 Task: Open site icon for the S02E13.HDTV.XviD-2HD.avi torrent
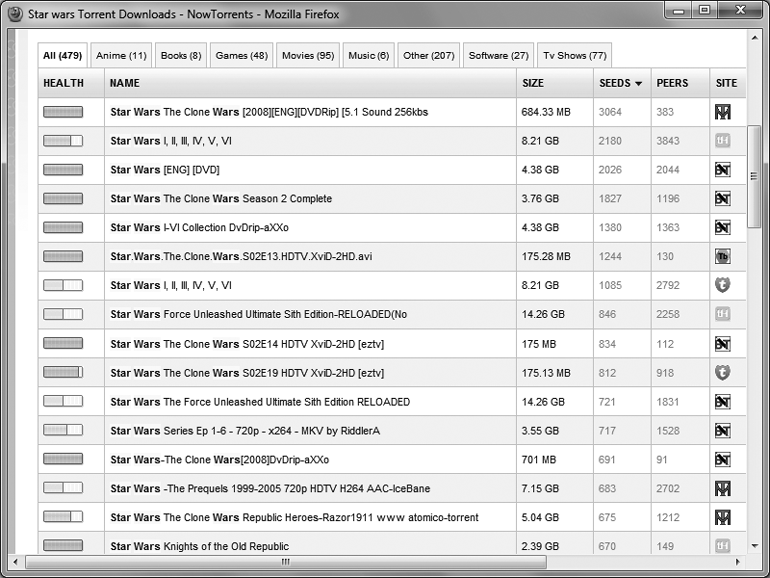tap(722, 257)
